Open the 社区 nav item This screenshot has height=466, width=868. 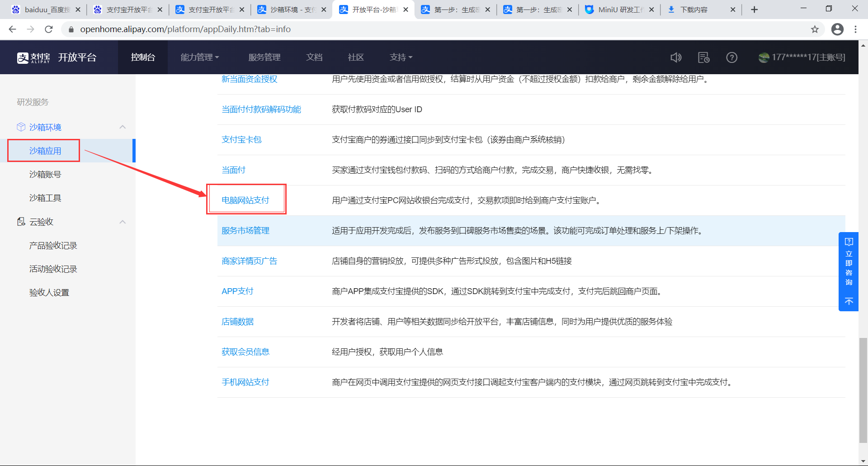[356, 57]
